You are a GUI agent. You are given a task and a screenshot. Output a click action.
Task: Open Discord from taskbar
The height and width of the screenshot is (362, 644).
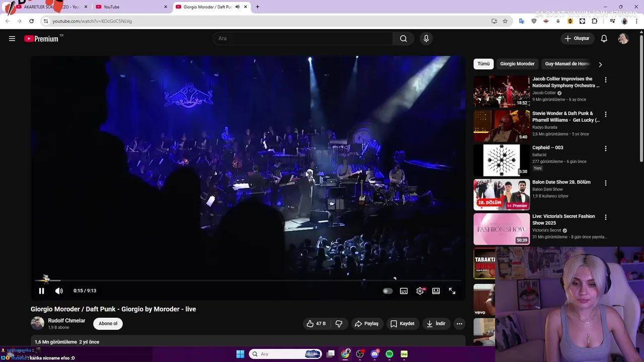[x=374, y=354]
